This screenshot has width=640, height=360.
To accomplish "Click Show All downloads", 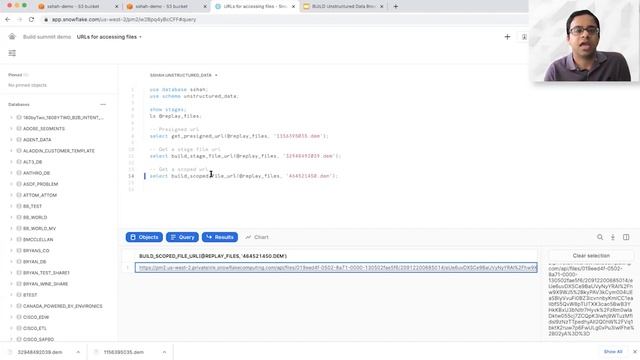I will [613, 351].
